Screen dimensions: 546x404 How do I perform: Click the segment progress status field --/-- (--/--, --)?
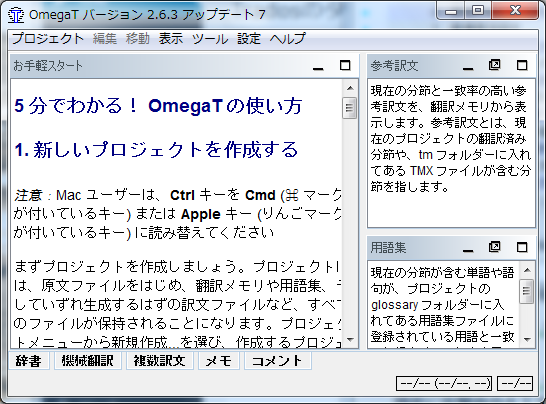pos(444,384)
